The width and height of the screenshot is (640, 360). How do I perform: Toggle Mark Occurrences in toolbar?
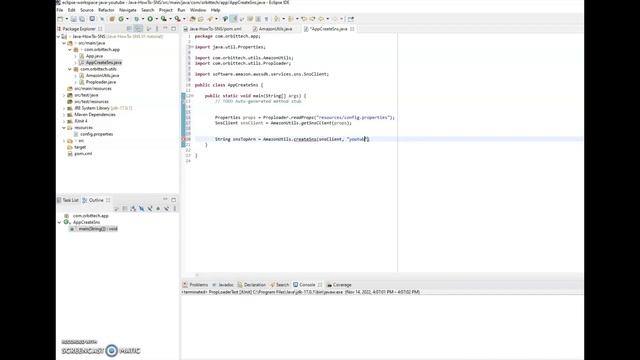[x=233, y=19]
